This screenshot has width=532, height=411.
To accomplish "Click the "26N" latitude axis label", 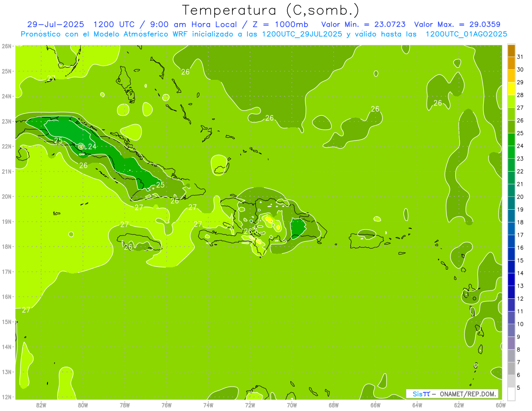I will point(6,46).
